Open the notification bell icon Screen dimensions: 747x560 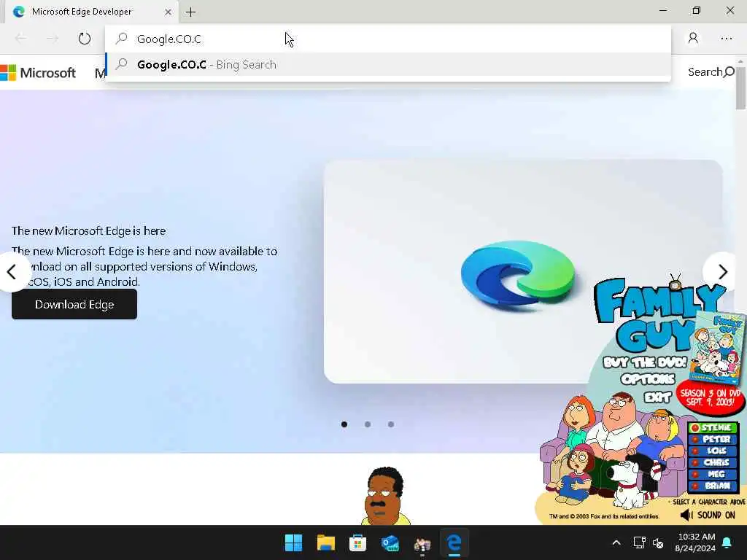click(727, 542)
